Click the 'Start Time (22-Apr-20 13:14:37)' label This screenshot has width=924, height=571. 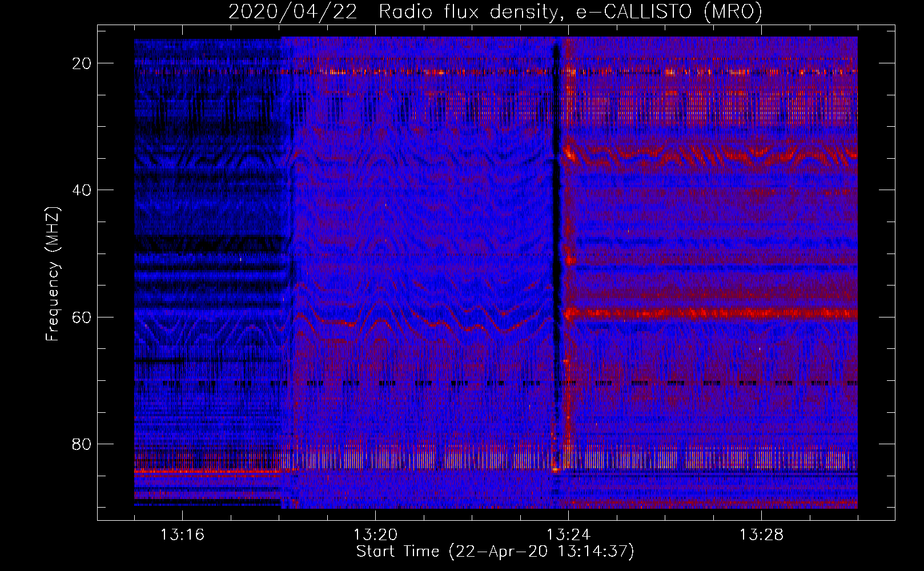coord(495,552)
